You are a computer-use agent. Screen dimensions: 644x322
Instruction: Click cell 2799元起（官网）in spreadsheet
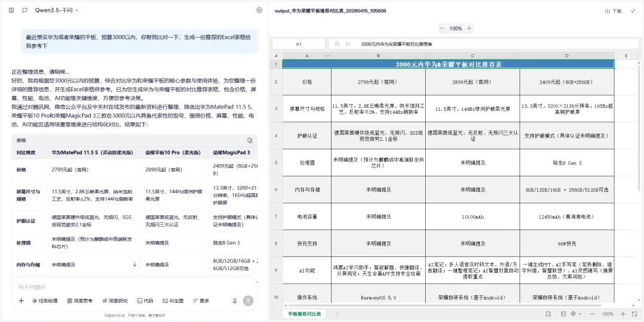tap(378, 82)
